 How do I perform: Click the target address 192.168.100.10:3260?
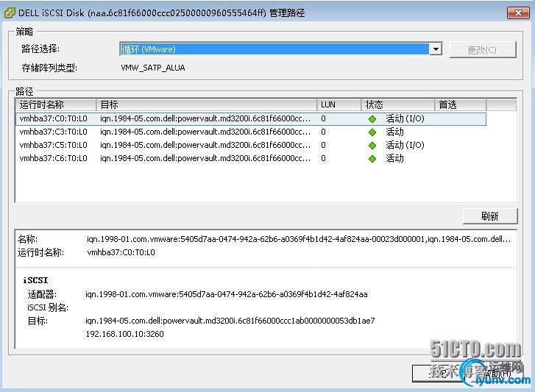tap(125, 334)
